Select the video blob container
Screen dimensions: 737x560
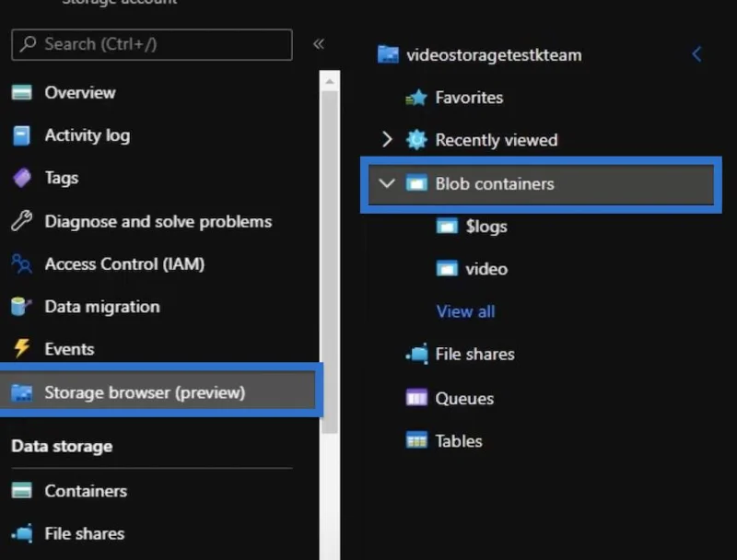[486, 269]
